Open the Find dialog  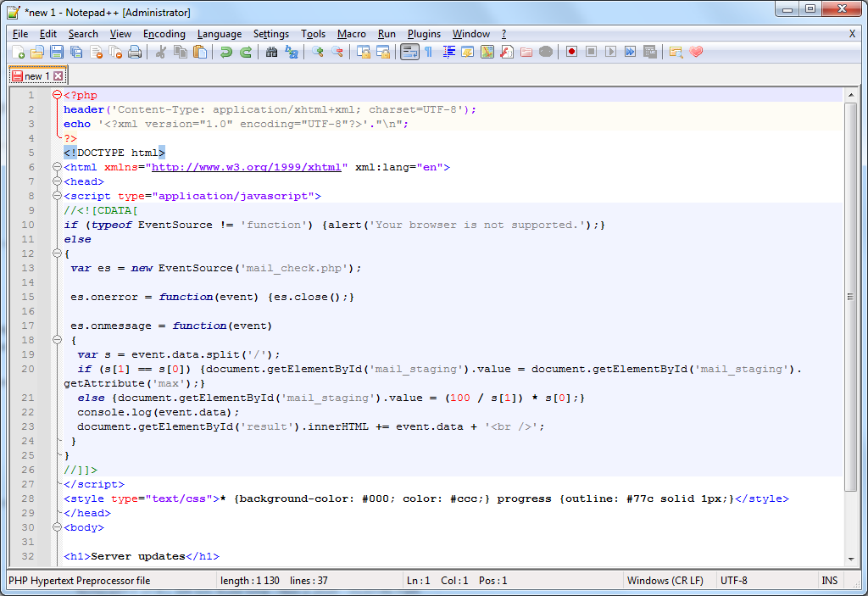tap(272, 52)
